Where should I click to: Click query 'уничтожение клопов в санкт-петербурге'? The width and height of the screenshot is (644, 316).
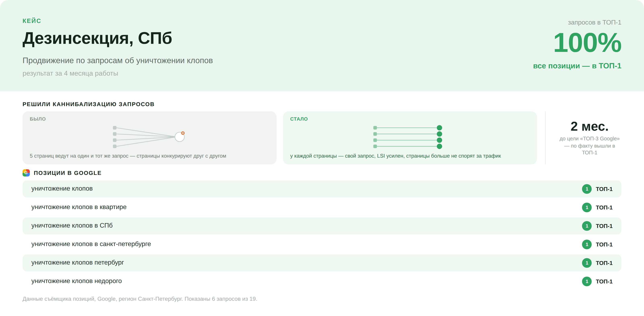coord(91,244)
